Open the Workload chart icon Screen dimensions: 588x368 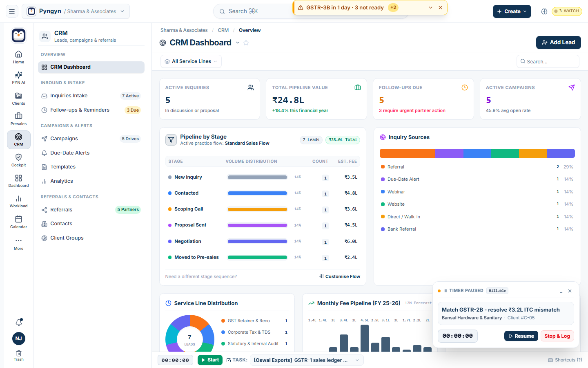18,201
